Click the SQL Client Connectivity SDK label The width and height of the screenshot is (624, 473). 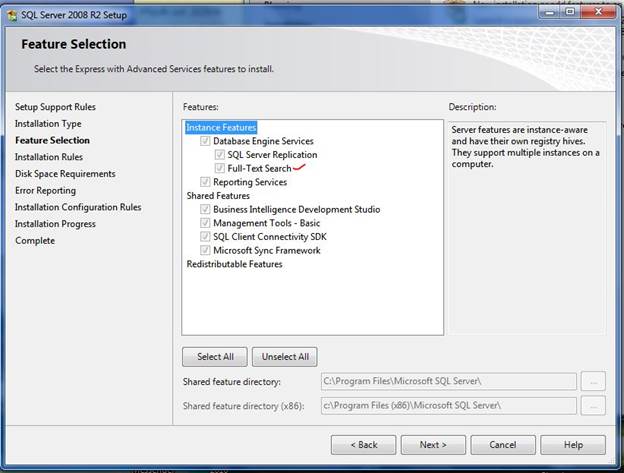tap(269, 236)
